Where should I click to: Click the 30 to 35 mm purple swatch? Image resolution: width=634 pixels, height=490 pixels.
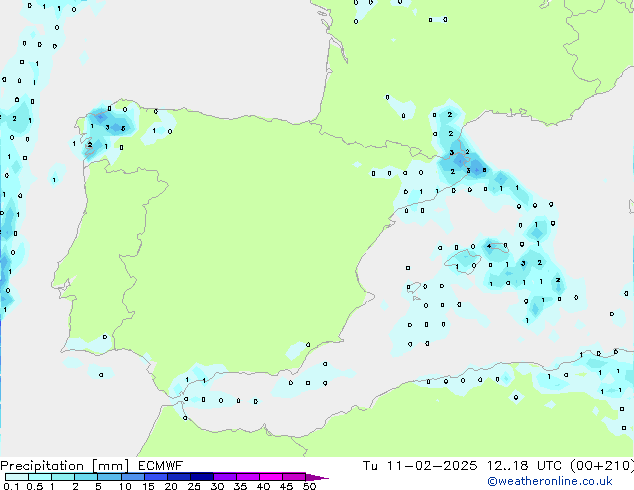(225, 477)
